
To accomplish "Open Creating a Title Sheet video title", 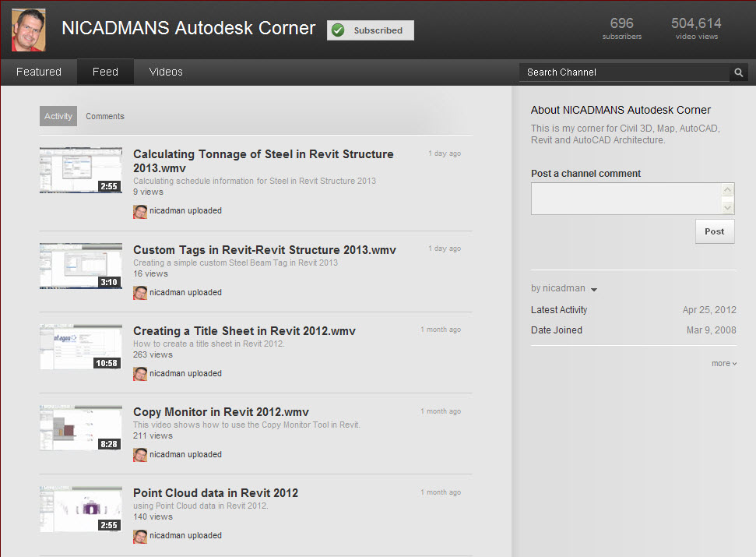I will 244,331.
